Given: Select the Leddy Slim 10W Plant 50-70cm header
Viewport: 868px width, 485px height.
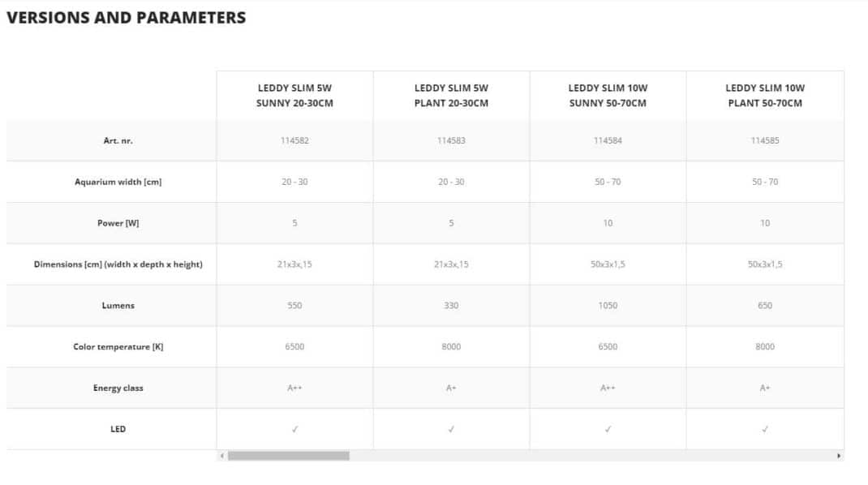Looking at the screenshot, I should point(765,96).
